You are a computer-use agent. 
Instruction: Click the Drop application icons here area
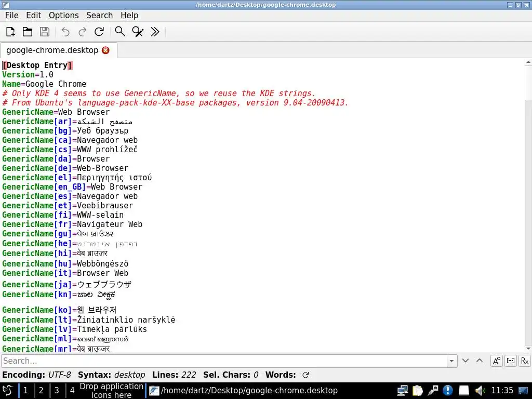click(x=112, y=391)
